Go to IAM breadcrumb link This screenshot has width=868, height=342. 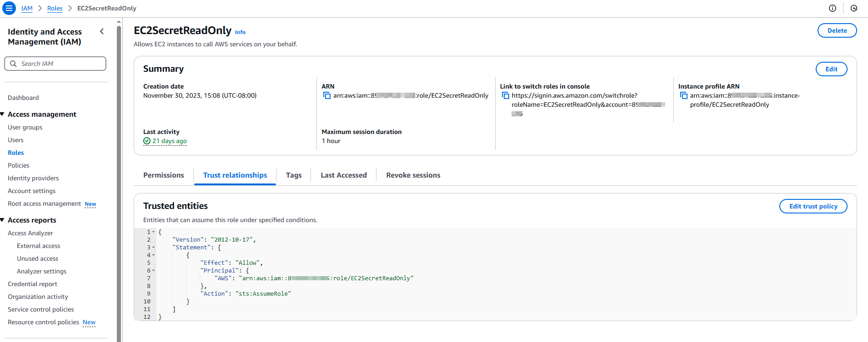27,8
